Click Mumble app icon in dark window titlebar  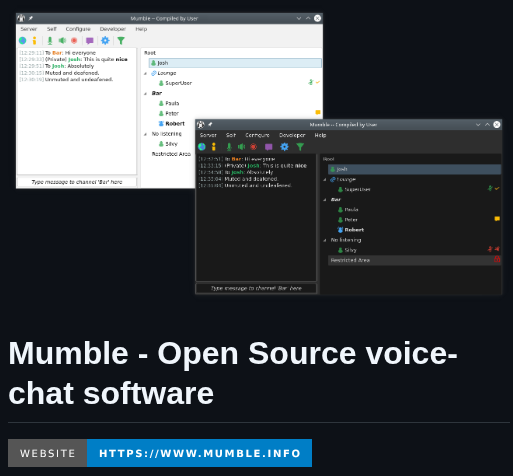click(200, 124)
